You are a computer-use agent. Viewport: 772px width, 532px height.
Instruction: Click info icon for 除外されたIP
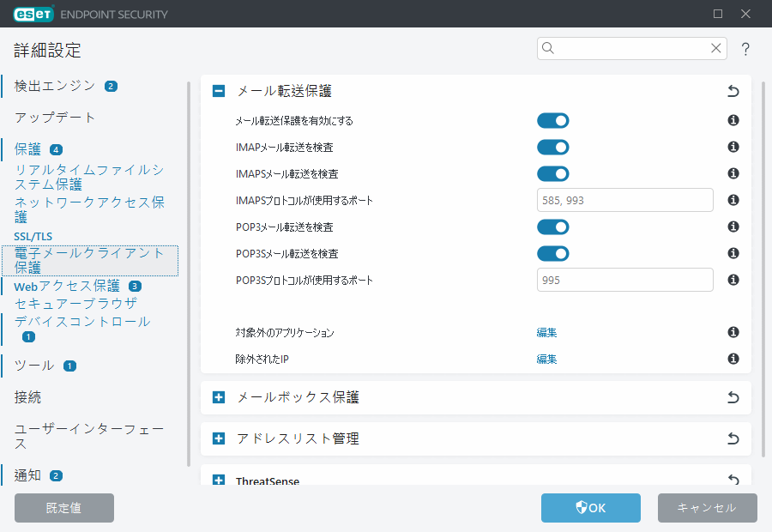pyautogui.click(x=733, y=359)
